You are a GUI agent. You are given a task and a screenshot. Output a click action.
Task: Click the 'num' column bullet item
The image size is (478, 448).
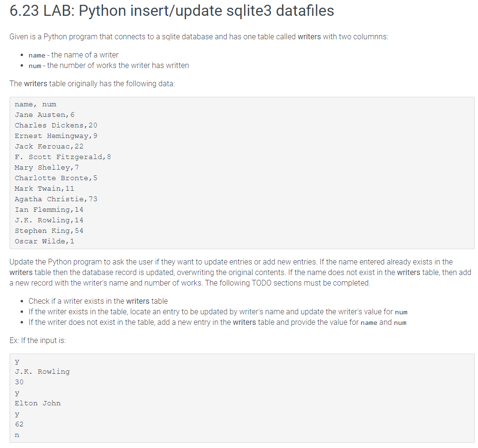[108, 66]
